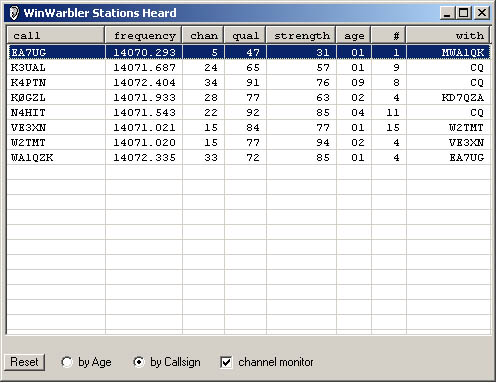Click age 09 in K4PTN row
The image size is (497, 383).
tap(358, 83)
